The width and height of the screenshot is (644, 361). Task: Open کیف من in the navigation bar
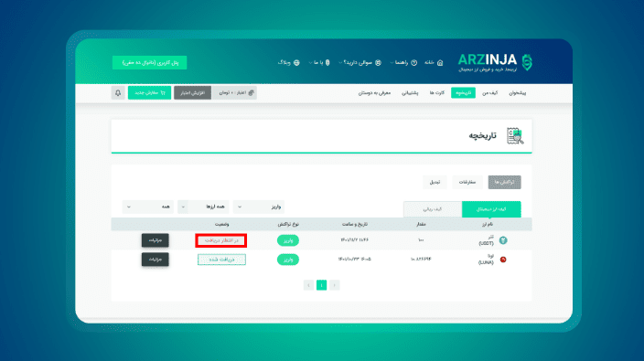point(490,93)
